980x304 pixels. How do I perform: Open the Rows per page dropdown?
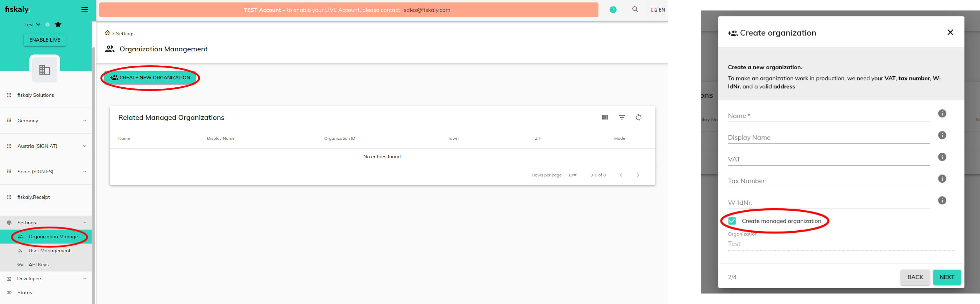click(x=572, y=175)
